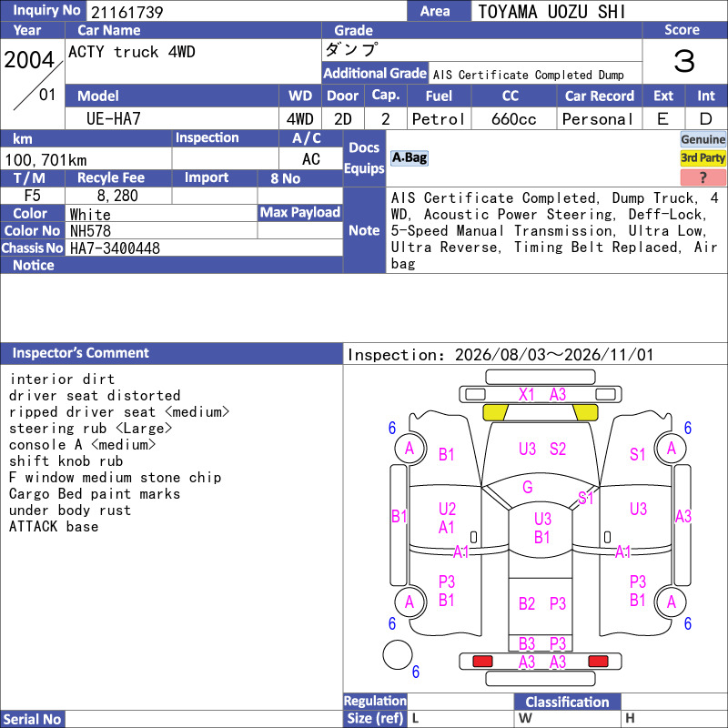Click the comment console A <medium>
This screenshot has width=728, height=728.
pyautogui.click(x=82, y=445)
